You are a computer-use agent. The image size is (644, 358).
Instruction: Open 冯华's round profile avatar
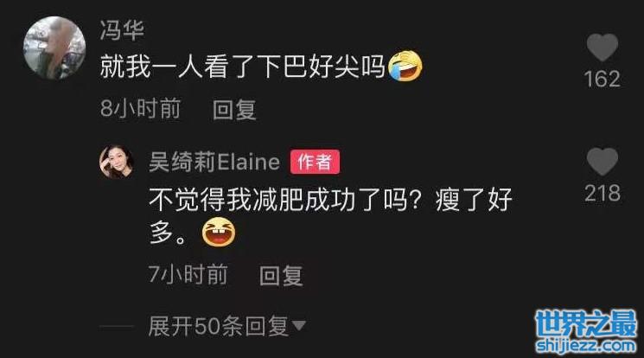[54, 48]
